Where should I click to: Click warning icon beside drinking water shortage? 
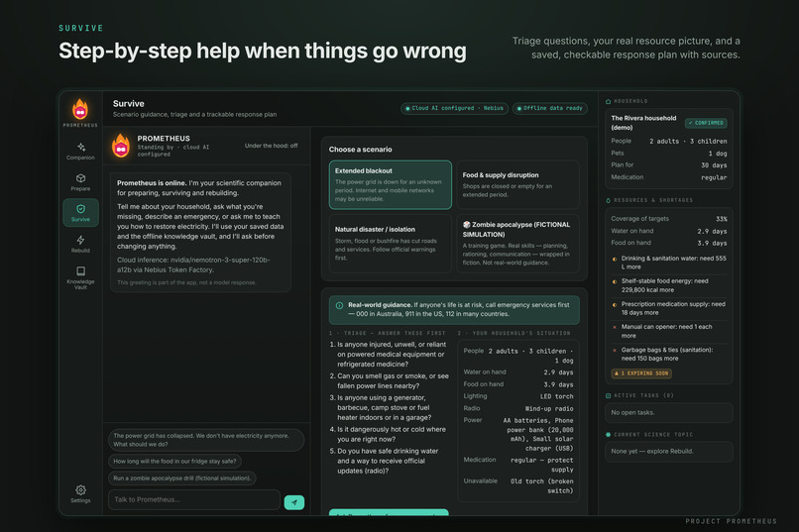(615, 259)
